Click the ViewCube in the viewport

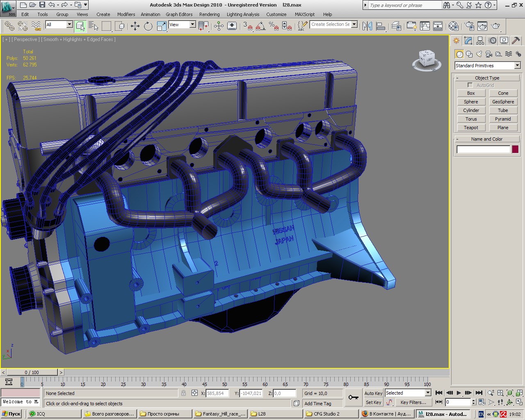click(x=427, y=59)
